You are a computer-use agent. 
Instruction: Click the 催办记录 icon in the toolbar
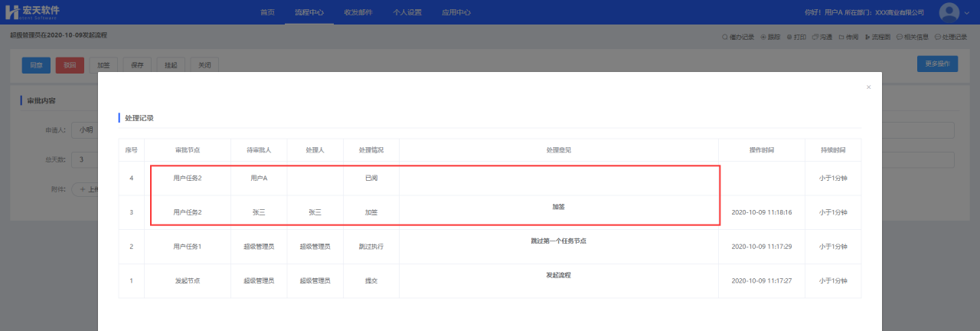click(725, 37)
